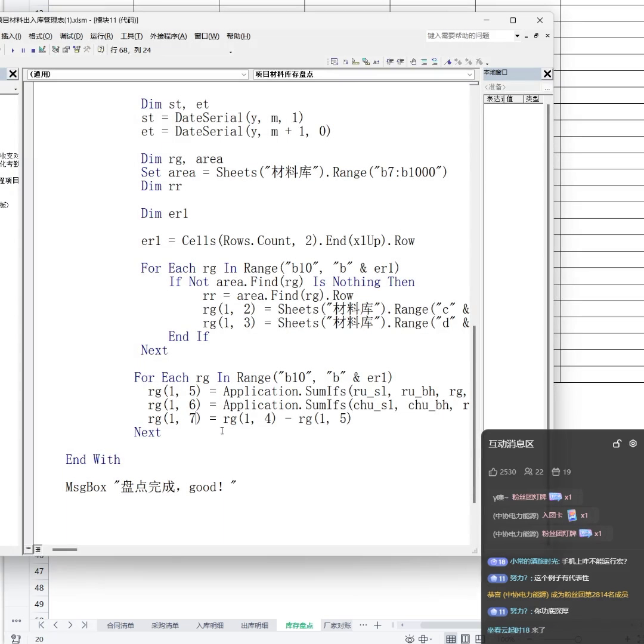Click the ellipsis button in Locals window

click(547, 88)
